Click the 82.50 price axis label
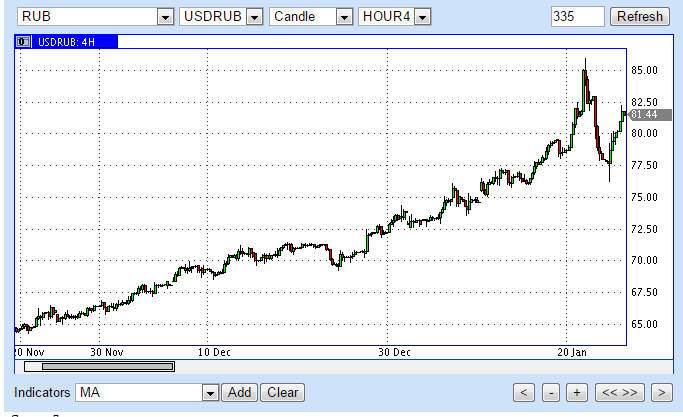The height and width of the screenshot is (417, 683). pos(644,102)
